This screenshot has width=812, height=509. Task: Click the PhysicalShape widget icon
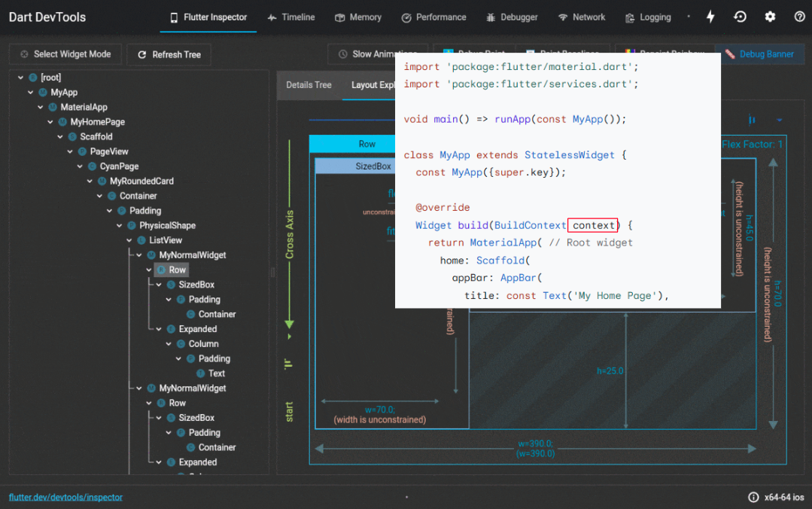tap(132, 225)
